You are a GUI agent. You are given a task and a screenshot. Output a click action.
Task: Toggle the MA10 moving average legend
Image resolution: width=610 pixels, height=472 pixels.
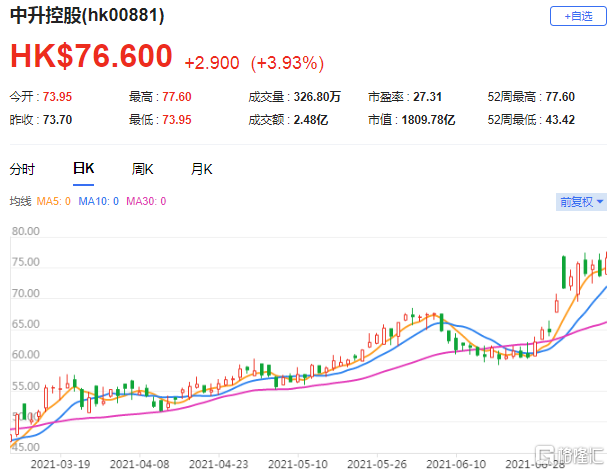pos(101,202)
